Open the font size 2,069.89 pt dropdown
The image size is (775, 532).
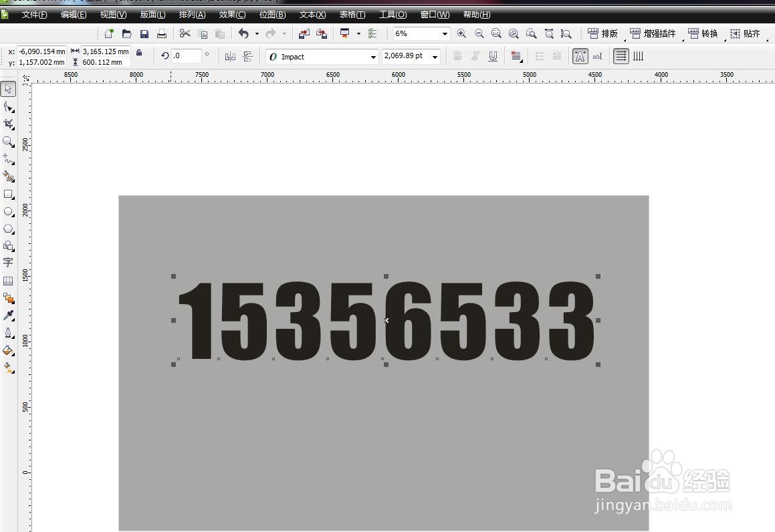click(435, 57)
